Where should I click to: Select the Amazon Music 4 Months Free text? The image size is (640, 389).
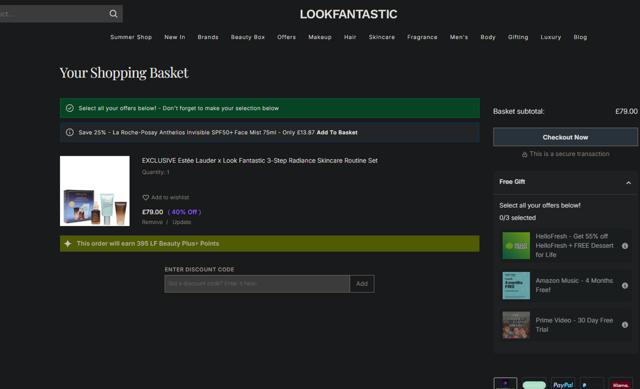tap(574, 285)
